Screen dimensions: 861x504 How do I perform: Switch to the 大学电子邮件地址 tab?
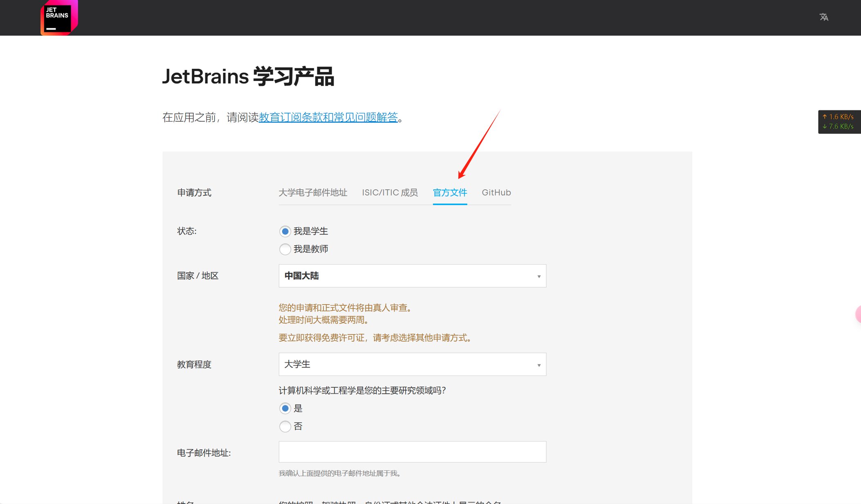click(313, 193)
